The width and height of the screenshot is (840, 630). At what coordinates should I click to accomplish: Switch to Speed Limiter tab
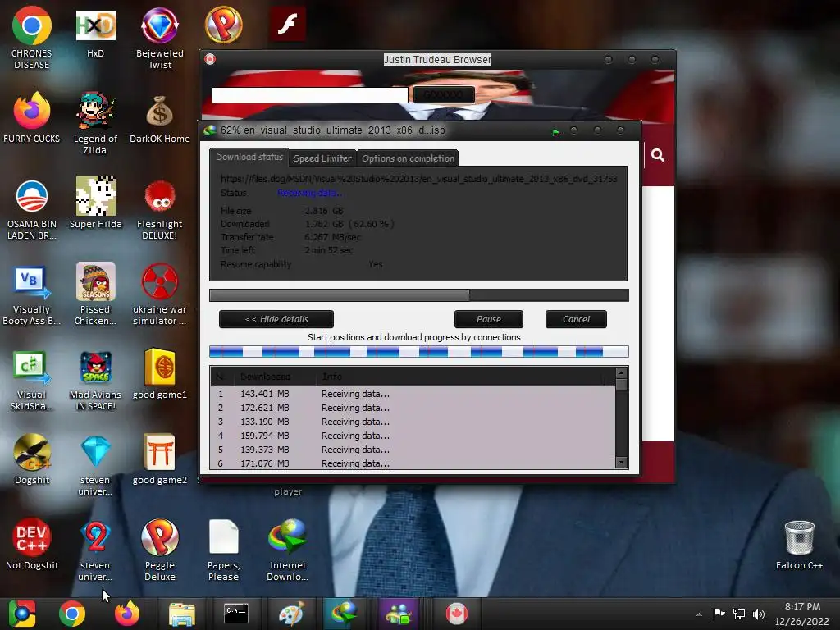(x=322, y=158)
